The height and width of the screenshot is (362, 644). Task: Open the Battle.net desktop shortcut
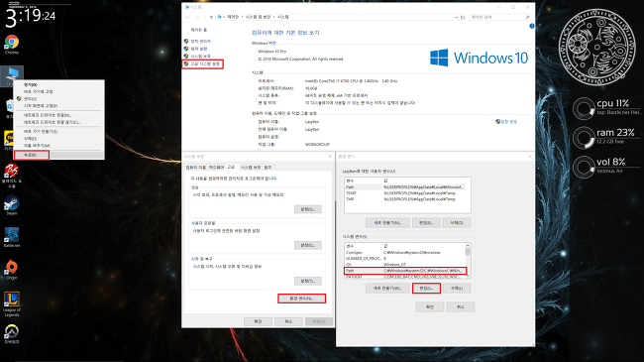(x=12, y=237)
